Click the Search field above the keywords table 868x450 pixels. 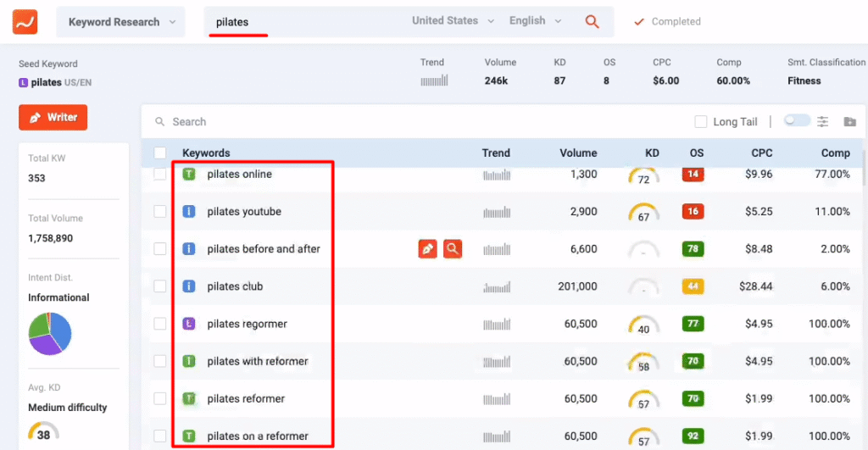339,122
